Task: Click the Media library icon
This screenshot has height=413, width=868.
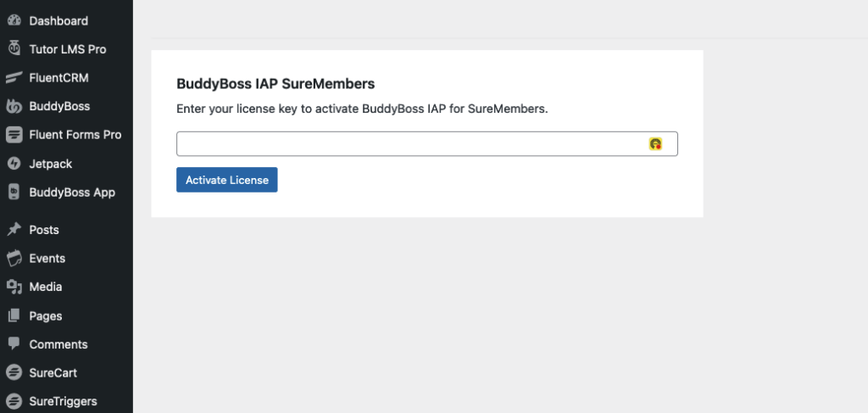Action: tap(14, 287)
